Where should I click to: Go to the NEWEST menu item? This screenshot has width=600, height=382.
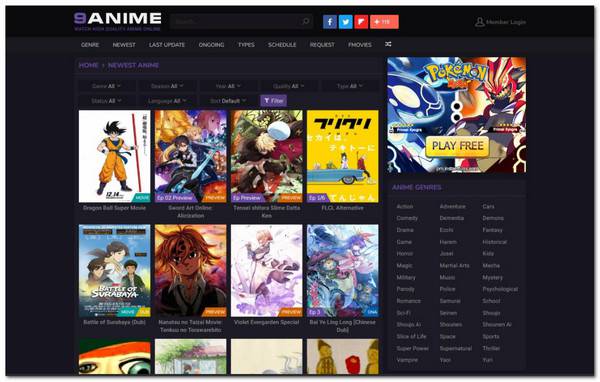click(124, 45)
